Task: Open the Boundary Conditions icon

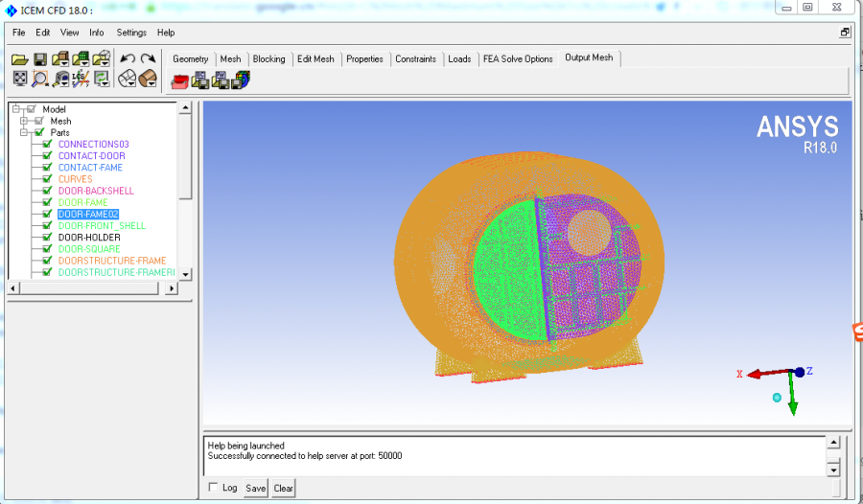Action: [200, 80]
